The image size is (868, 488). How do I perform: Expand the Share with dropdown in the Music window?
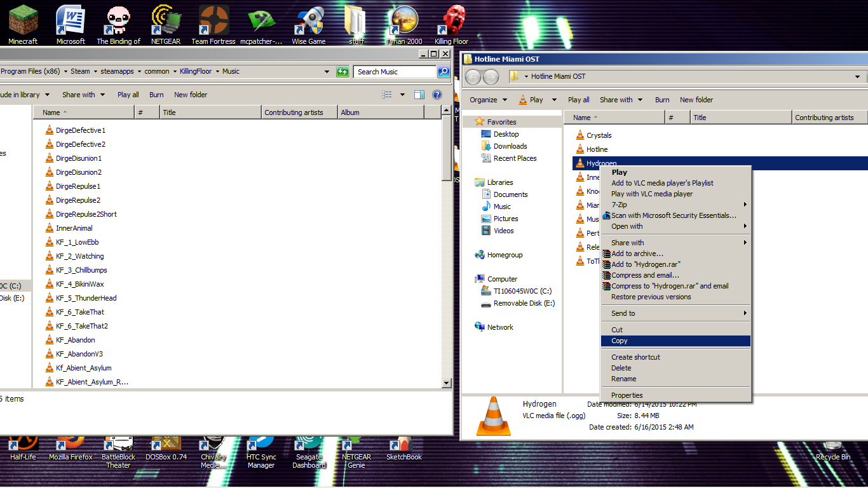pos(83,95)
